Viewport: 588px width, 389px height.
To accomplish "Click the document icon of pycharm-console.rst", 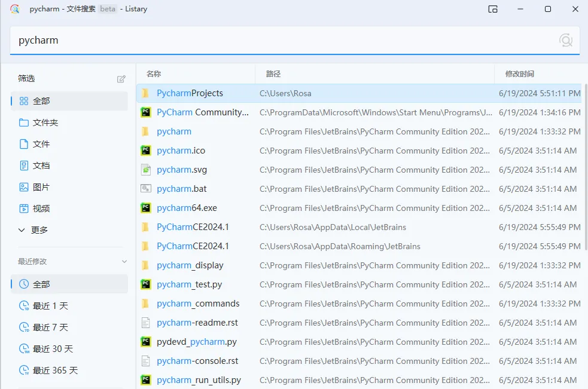I will click(145, 360).
